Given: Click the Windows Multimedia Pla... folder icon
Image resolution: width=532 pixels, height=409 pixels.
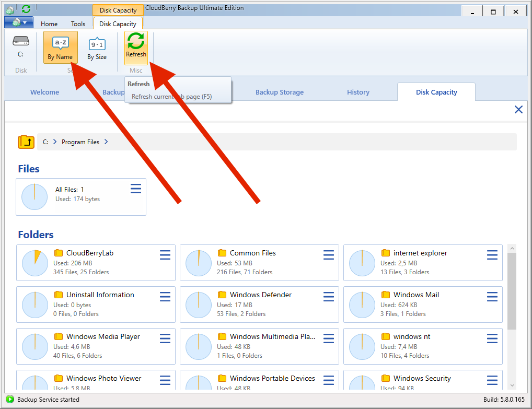Looking at the screenshot, I should pyautogui.click(x=222, y=336).
